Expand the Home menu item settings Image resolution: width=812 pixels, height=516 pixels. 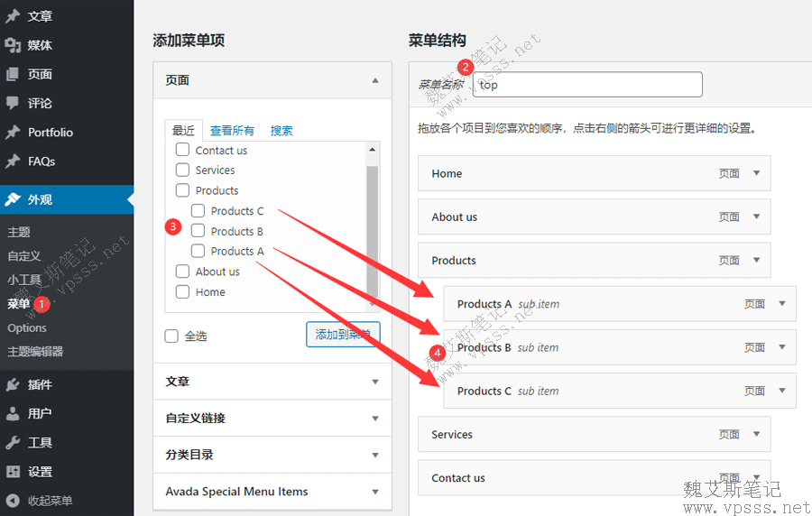coord(757,173)
